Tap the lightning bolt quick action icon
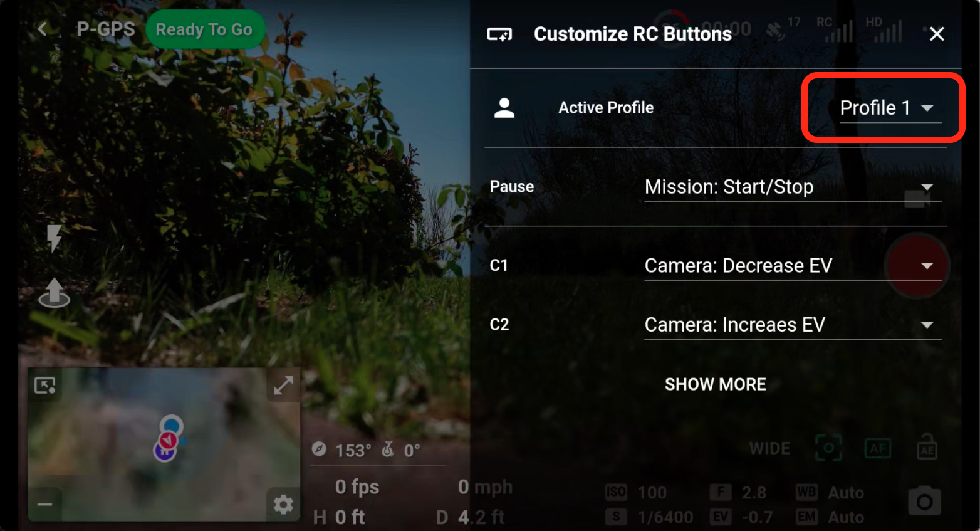 click(55, 238)
